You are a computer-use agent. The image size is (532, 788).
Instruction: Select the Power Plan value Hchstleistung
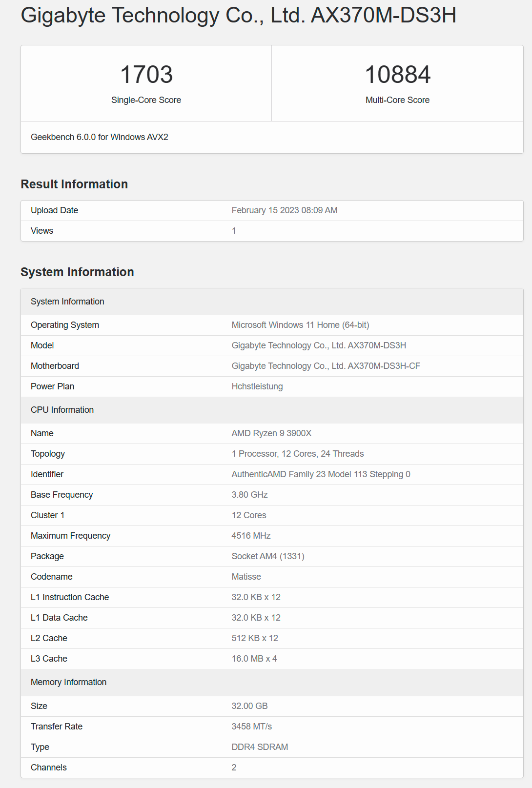257,386
